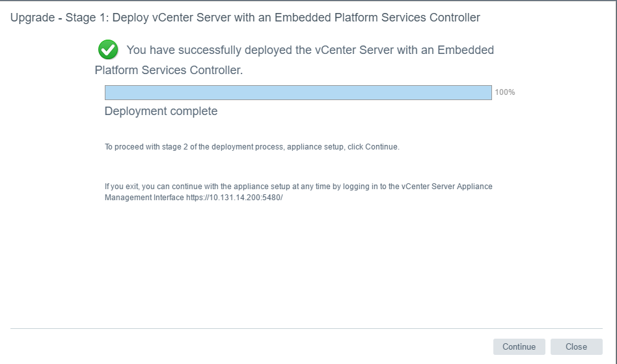The height and width of the screenshot is (364, 617).
Task: Click the Upgrade - Stage 1 dialog title
Action: click(245, 18)
